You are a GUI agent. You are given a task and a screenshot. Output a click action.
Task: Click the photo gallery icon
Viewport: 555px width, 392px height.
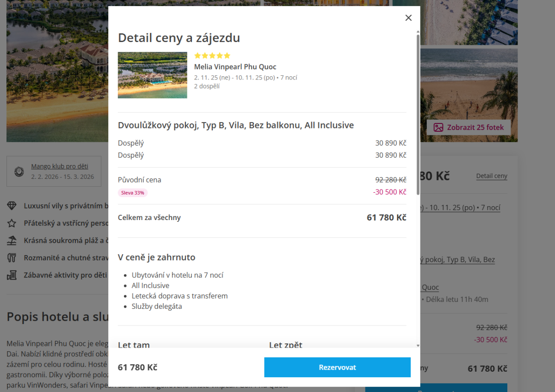click(438, 128)
